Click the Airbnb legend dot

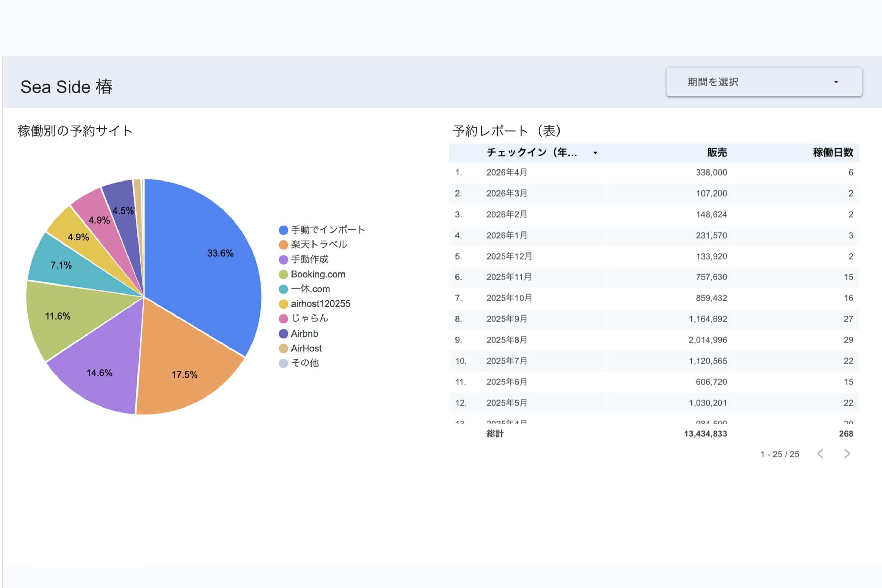click(284, 334)
